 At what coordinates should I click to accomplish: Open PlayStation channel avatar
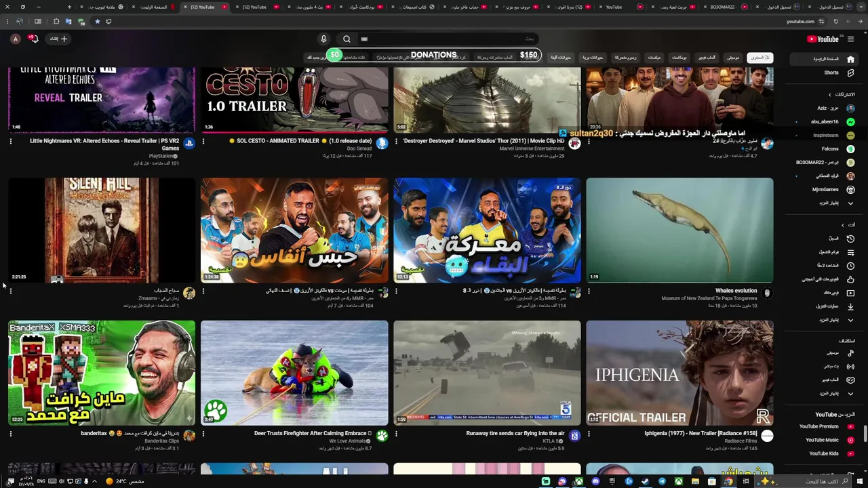point(189,144)
